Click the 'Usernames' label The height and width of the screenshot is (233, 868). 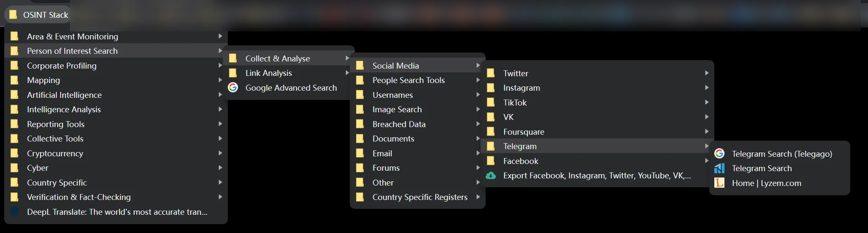click(393, 95)
